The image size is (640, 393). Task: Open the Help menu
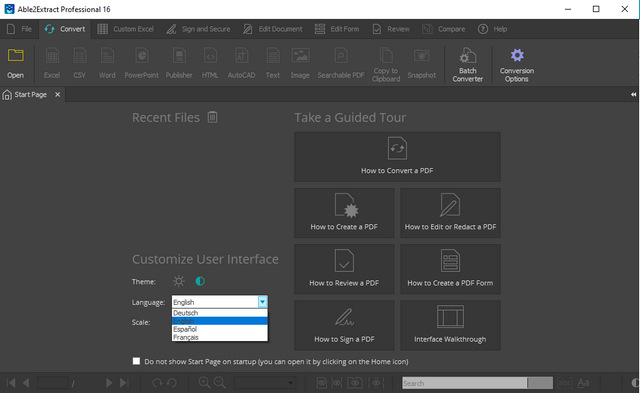(x=493, y=29)
